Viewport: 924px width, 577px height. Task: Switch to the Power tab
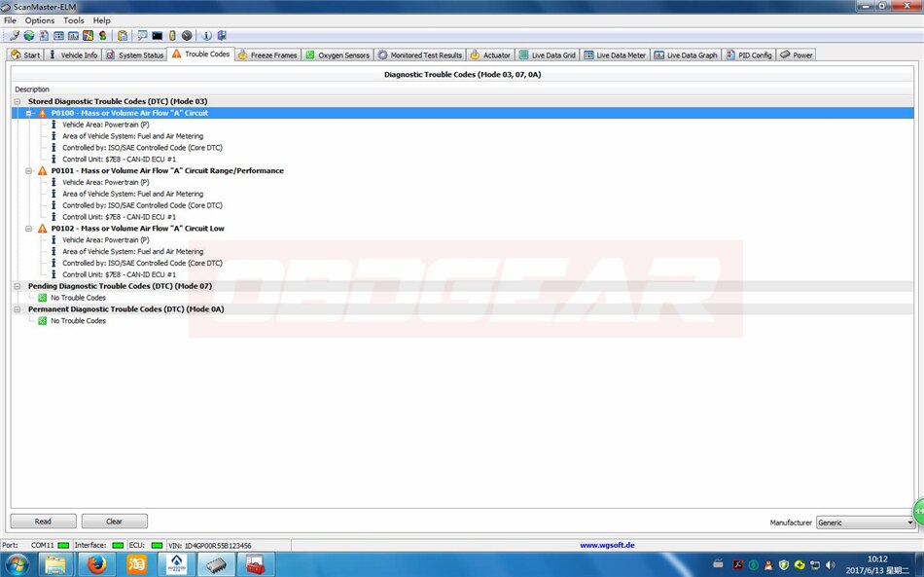(797, 54)
